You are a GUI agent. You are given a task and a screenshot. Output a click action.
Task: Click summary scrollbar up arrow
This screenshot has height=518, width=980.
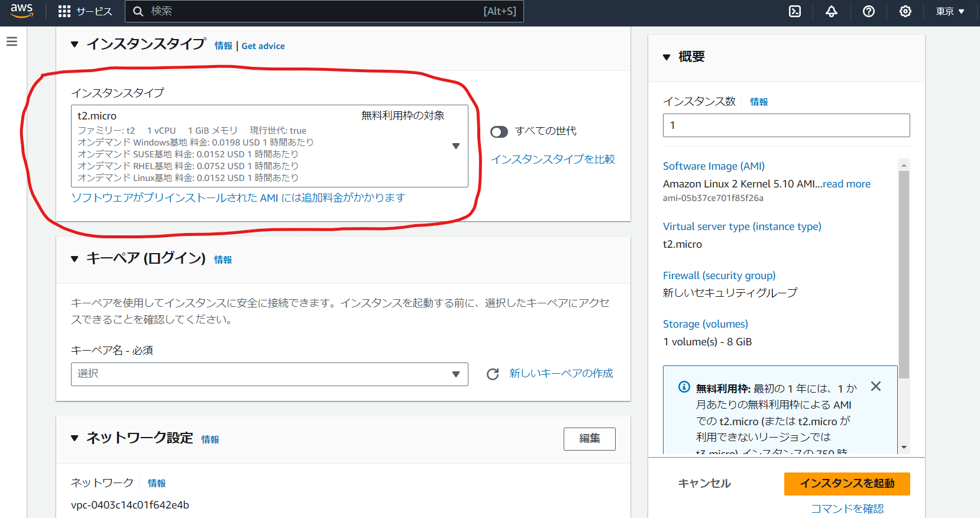tap(904, 164)
